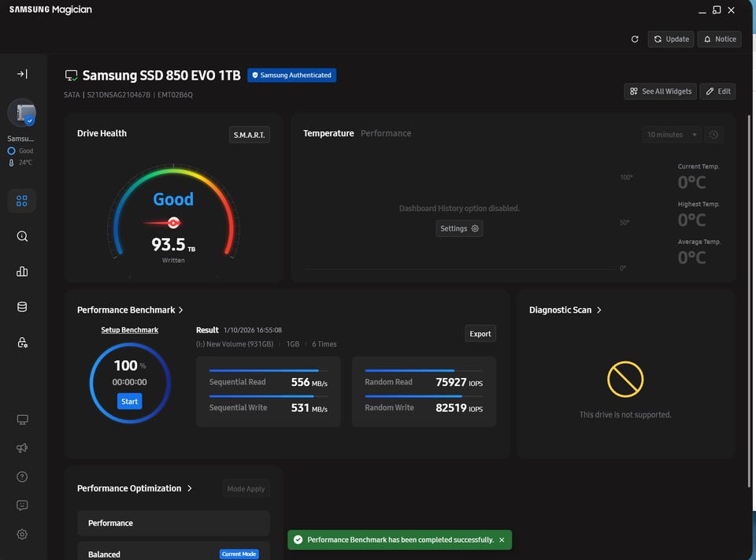756x560 pixels.
Task: Expand the Diagnostic Scan section
Action: click(x=599, y=310)
